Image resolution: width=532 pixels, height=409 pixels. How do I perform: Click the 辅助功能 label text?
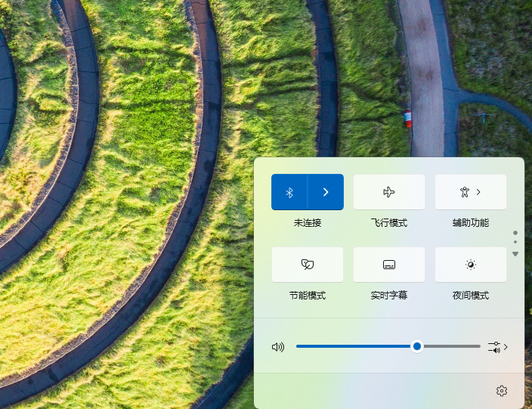(x=471, y=223)
